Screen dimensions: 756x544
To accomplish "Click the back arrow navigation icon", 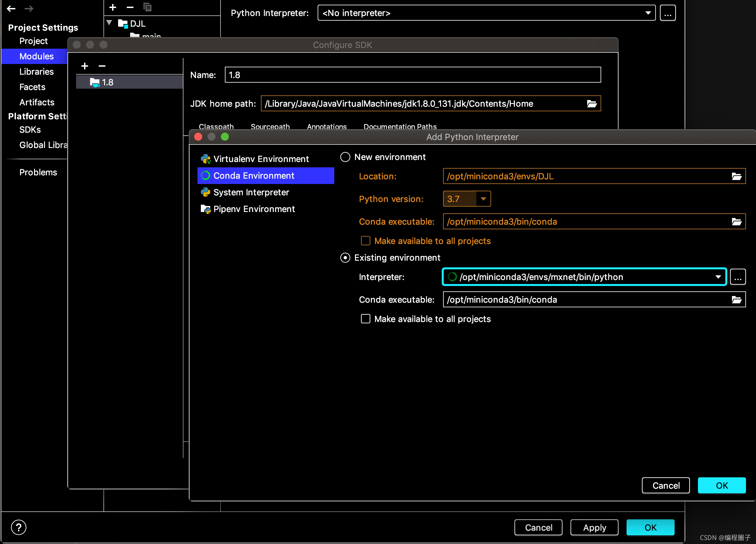I will tap(11, 9).
